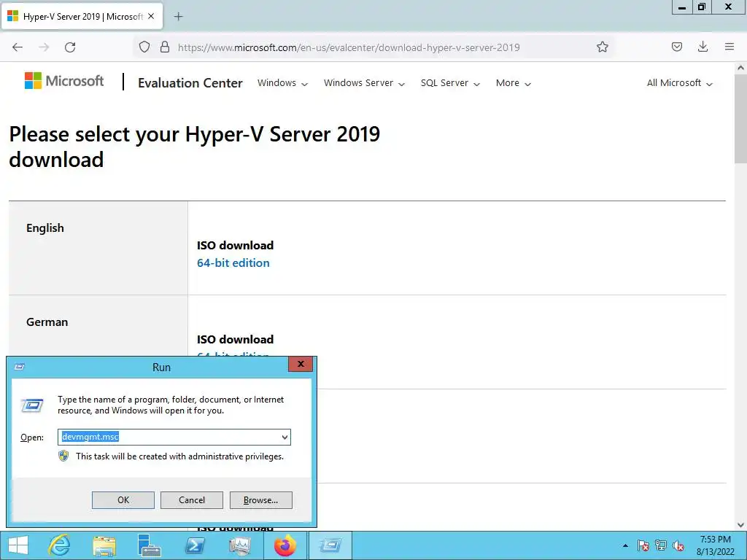The height and width of the screenshot is (560, 747).
Task: Open the Firefox downloads arrow icon
Action: 703,47
